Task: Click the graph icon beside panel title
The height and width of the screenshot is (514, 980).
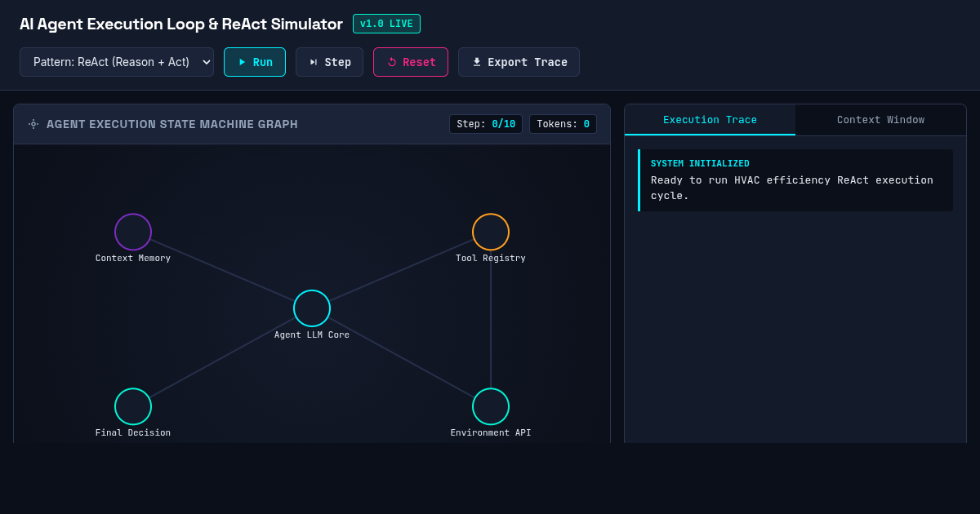Action: pos(33,124)
